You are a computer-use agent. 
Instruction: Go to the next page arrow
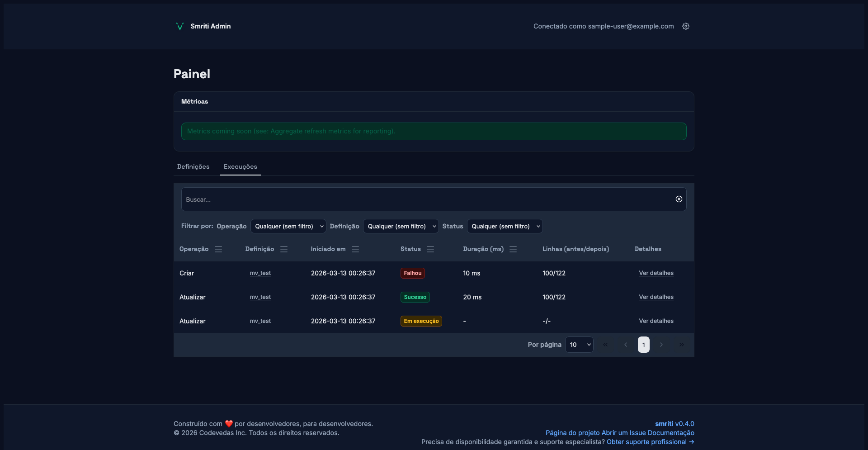click(x=661, y=345)
